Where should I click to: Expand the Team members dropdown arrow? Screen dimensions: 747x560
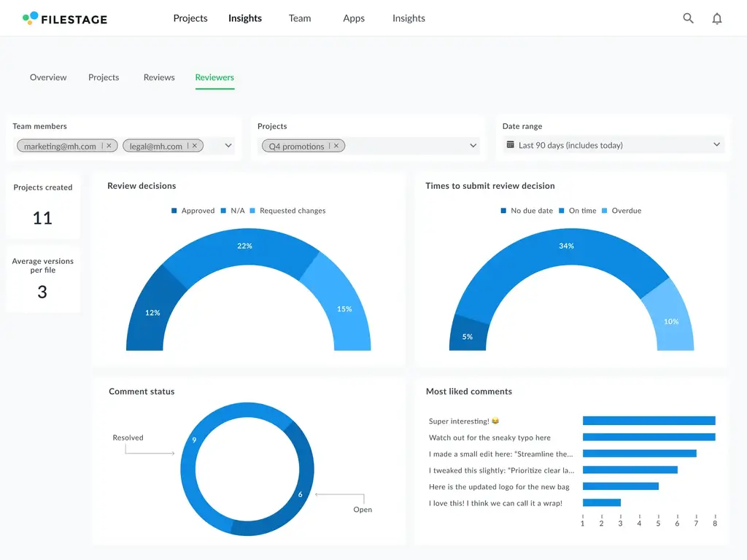pyautogui.click(x=228, y=145)
